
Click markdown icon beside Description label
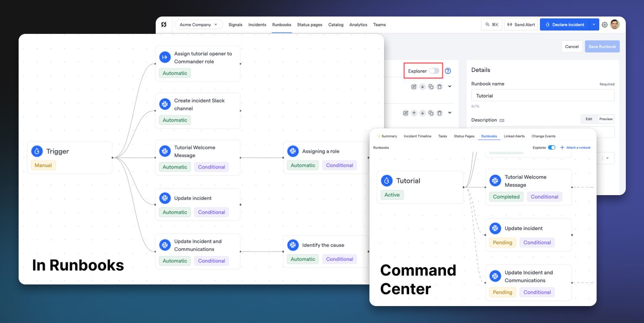pyautogui.click(x=502, y=120)
